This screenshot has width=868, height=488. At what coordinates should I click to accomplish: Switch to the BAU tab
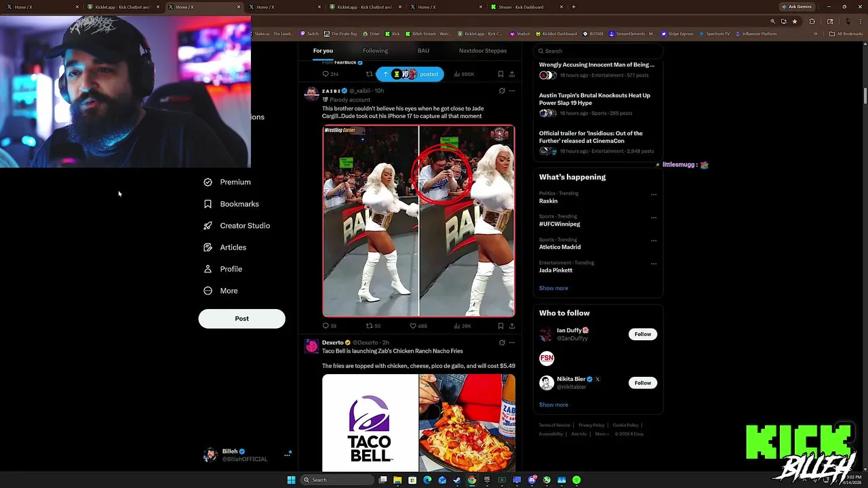point(423,51)
